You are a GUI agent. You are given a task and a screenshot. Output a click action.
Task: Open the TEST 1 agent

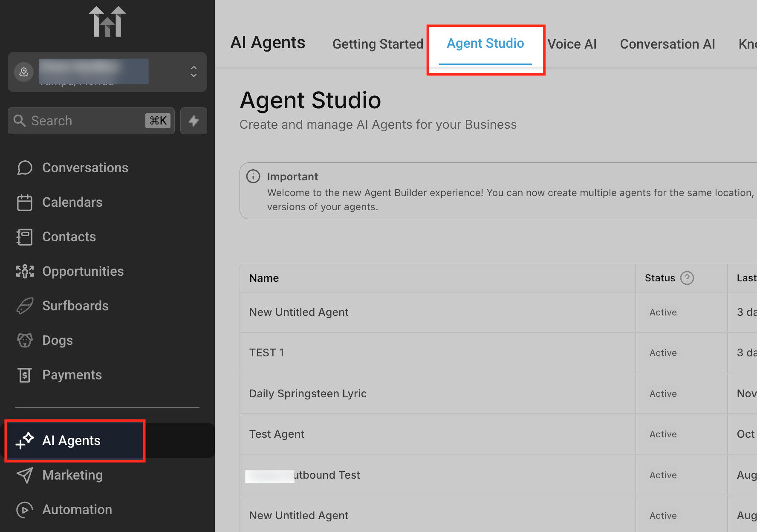click(267, 353)
